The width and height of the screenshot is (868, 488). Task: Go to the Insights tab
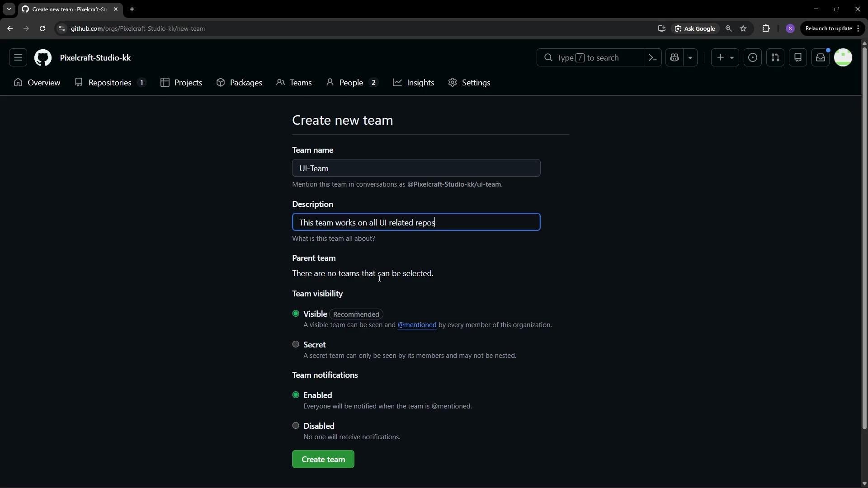pyautogui.click(x=414, y=83)
